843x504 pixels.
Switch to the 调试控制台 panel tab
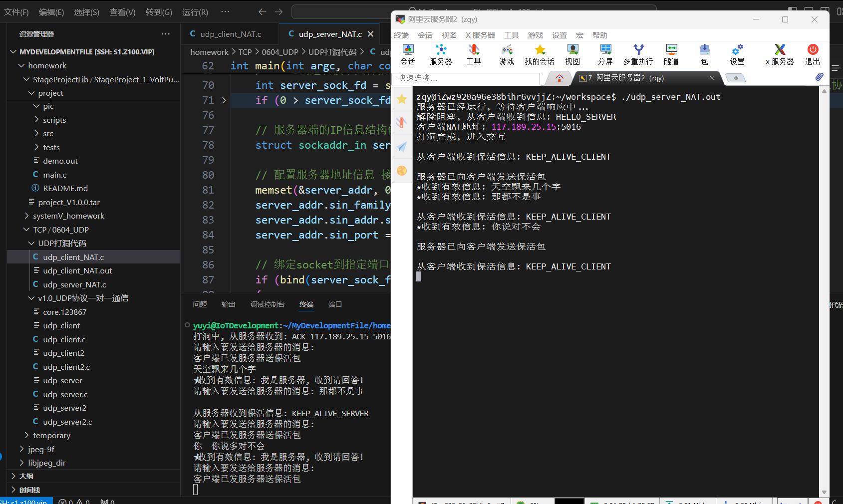[268, 304]
